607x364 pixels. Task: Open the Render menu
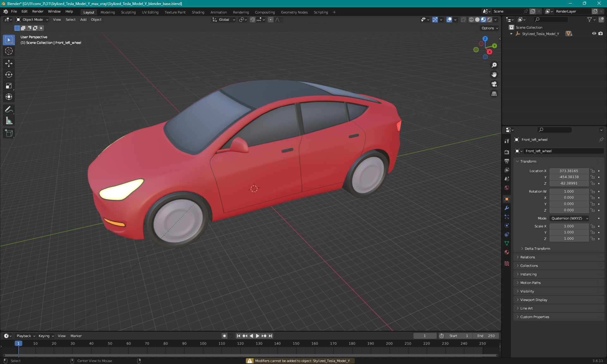point(37,12)
